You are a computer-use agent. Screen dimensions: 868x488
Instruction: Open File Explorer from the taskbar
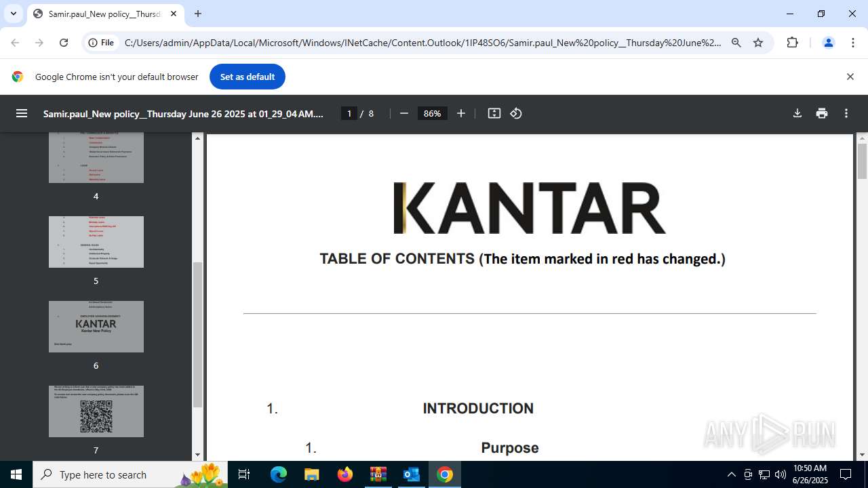click(312, 474)
